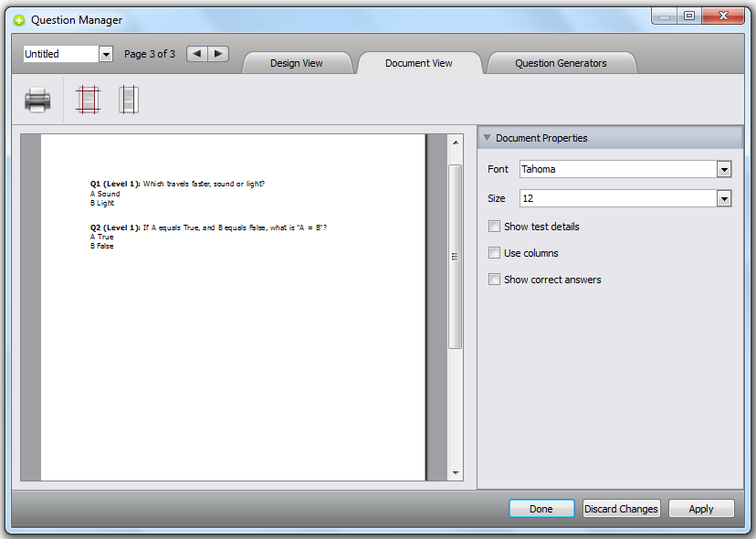Go to previous page with left arrow
Viewport: 756px width, 539px height.
pyautogui.click(x=197, y=54)
